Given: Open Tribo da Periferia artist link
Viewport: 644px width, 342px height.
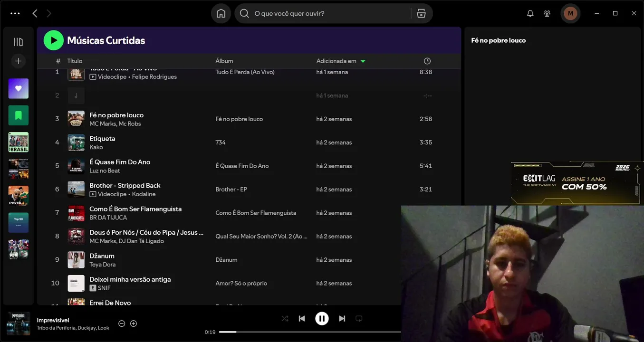Looking at the screenshot, I should 56,328.
